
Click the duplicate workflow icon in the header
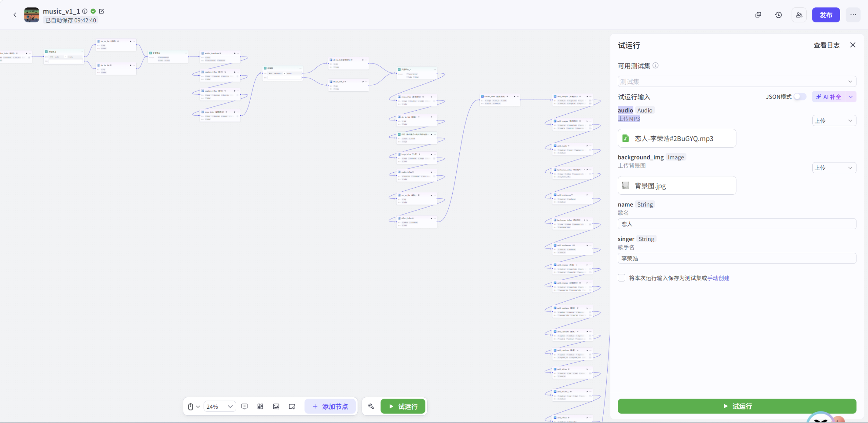coord(758,15)
